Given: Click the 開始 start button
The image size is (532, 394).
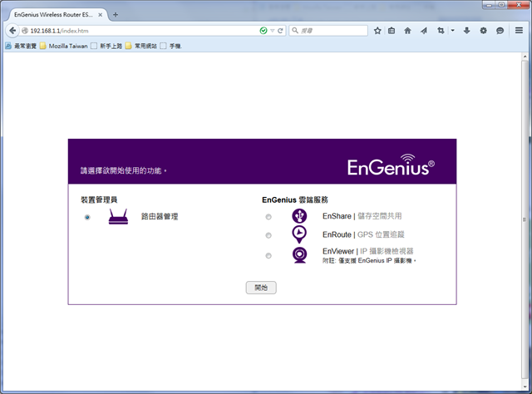Looking at the screenshot, I should pyautogui.click(x=261, y=288).
